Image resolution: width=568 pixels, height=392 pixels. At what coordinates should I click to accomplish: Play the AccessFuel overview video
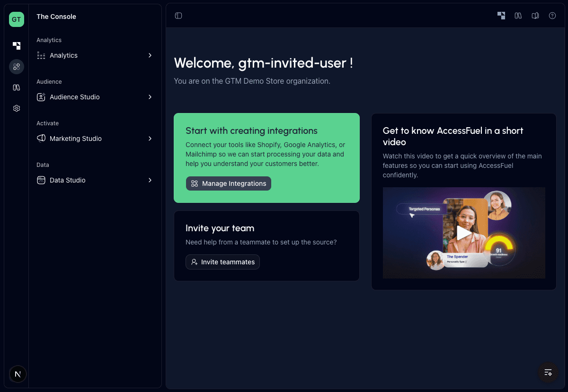(x=464, y=233)
